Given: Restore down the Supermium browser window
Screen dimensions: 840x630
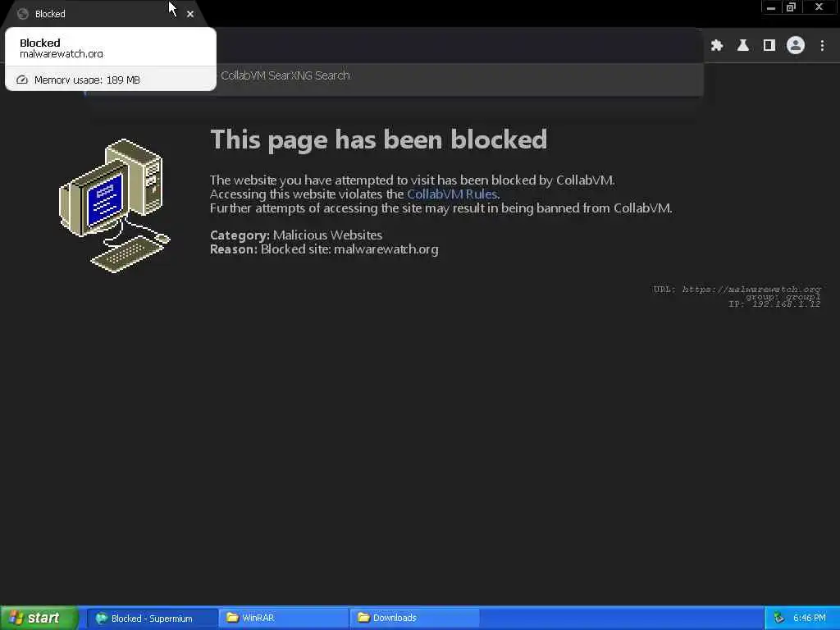Looking at the screenshot, I should point(792,7).
